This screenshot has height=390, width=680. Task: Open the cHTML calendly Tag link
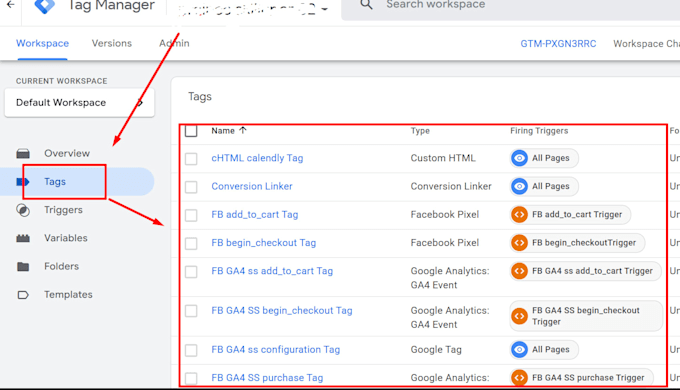click(x=257, y=158)
